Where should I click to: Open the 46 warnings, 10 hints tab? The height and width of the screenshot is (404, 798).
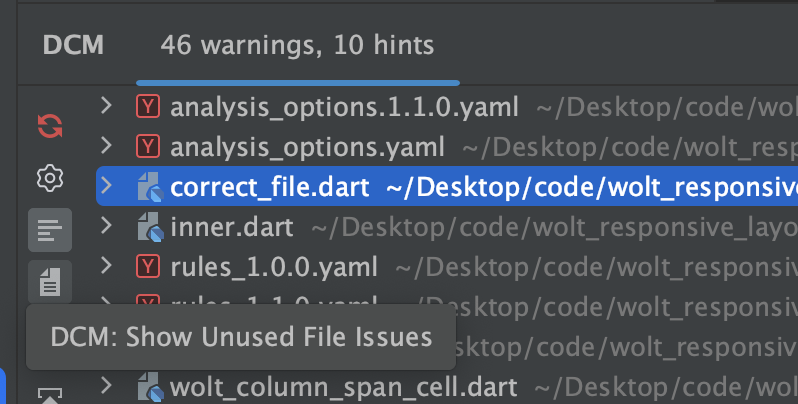point(297,45)
